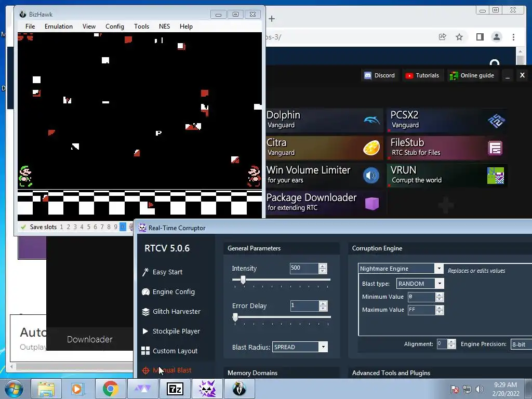The width and height of the screenshot is (532, 399).
Task: Open the YouTube Tutorials link
Action: [x=422, y=75]
